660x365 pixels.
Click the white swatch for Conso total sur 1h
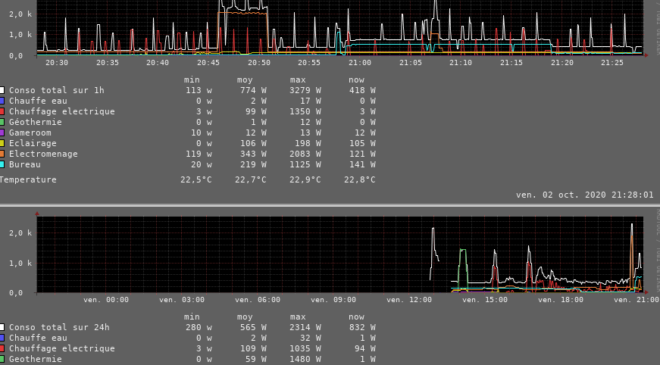(x=2, y=90)
